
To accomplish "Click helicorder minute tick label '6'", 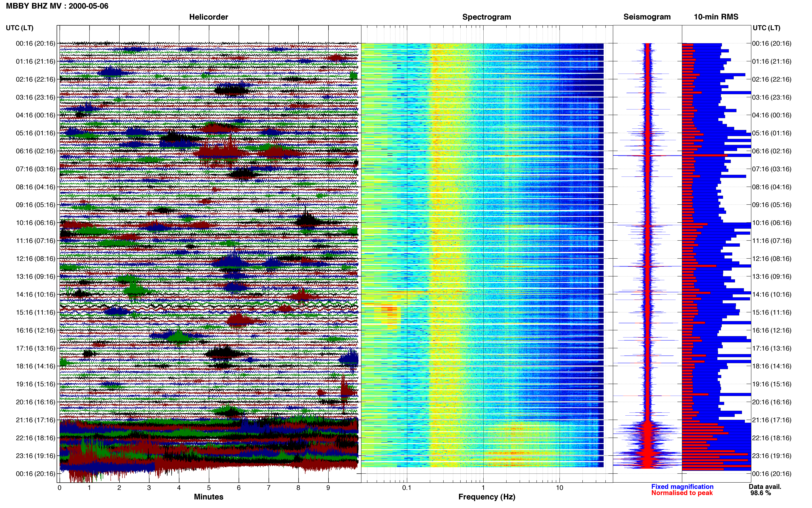I will [x=239, y=488].
